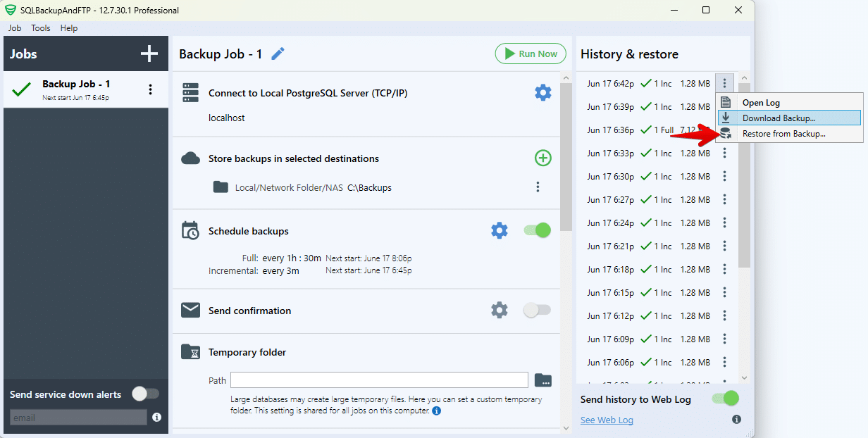Open options for Jun 17 6:15p backup
Screen dimensions: 868x438
pyautogui.click(x=724, y=292)
